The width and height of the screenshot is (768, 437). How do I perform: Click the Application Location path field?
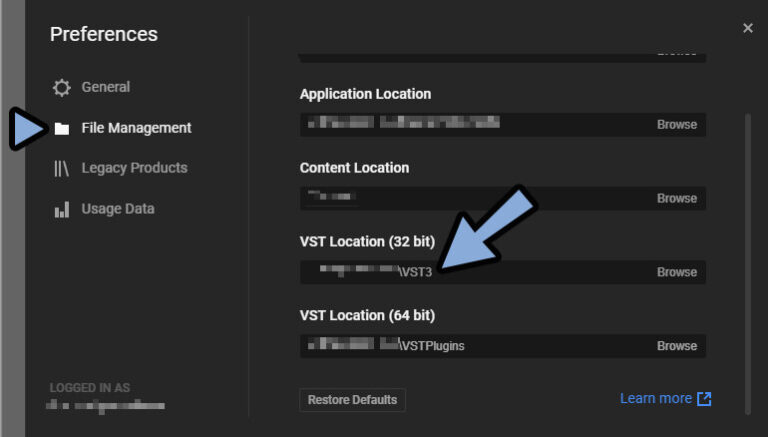[x=470, y=125]
